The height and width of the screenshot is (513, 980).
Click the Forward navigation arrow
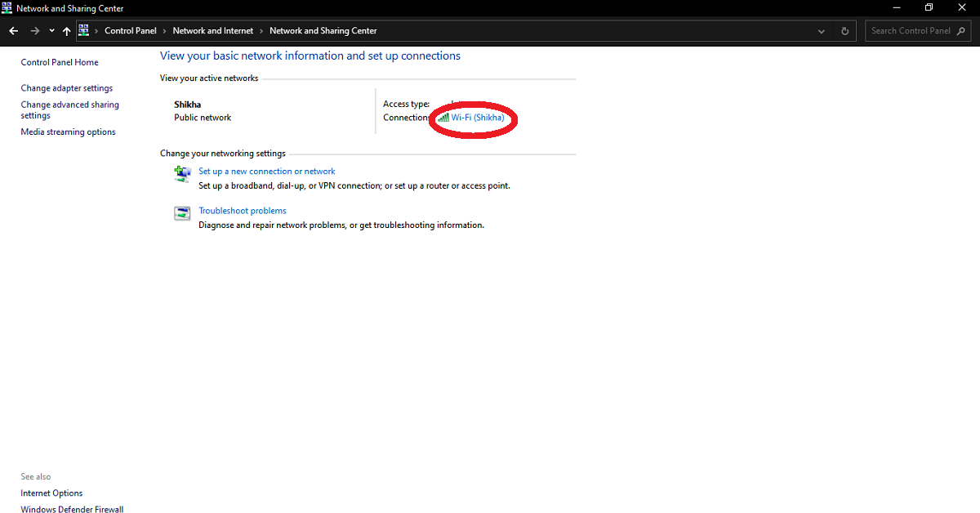[34, 31]
